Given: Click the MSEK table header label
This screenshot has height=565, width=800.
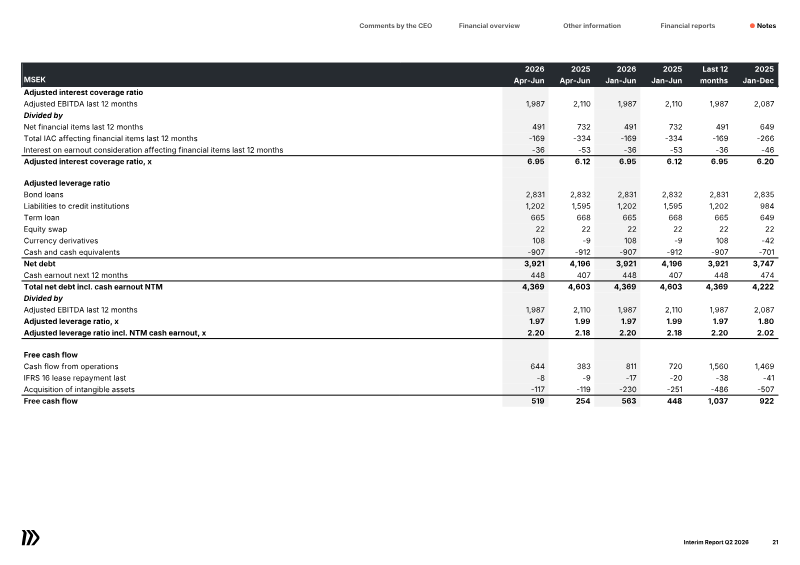Looking at the screenshot, I should click(35, 80).
